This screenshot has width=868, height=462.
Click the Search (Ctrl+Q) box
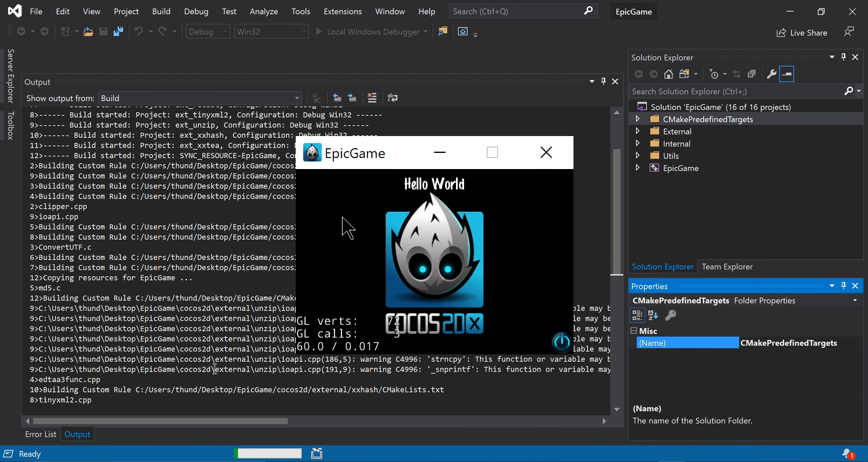tap(523, 11)
